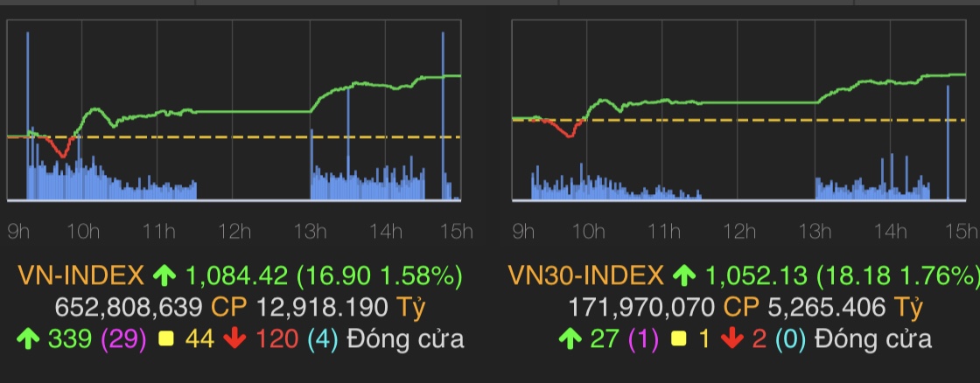Click the VN30 ceiling count (1)
The height and width of the screenshot is (383, 980).
point(642,339)
